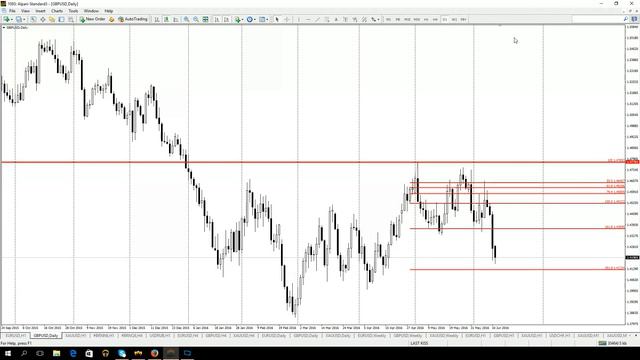The image size is (640, 360).
Task: Expand the New Chart dropdown arrow
Action: click(11, 19)
